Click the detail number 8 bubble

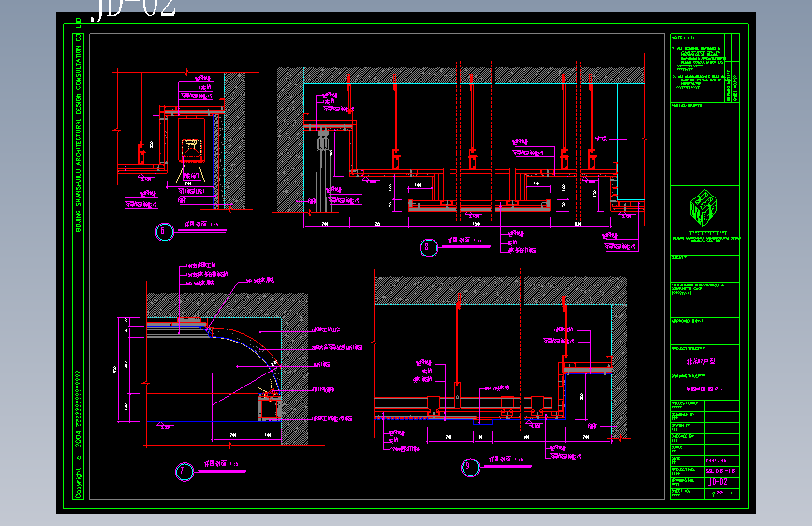pos(428,247)
